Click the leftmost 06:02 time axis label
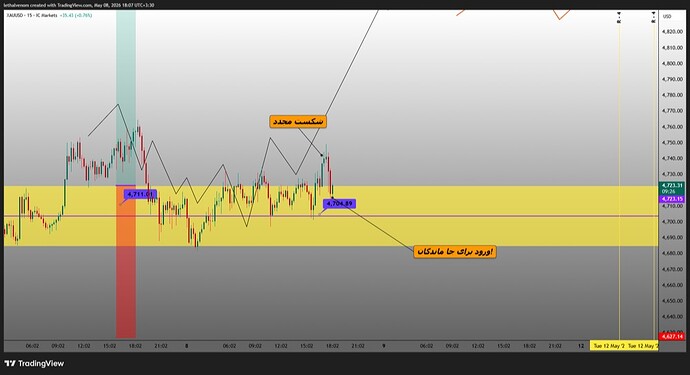Screen dimensions: 690x375 tap(33, 346)
